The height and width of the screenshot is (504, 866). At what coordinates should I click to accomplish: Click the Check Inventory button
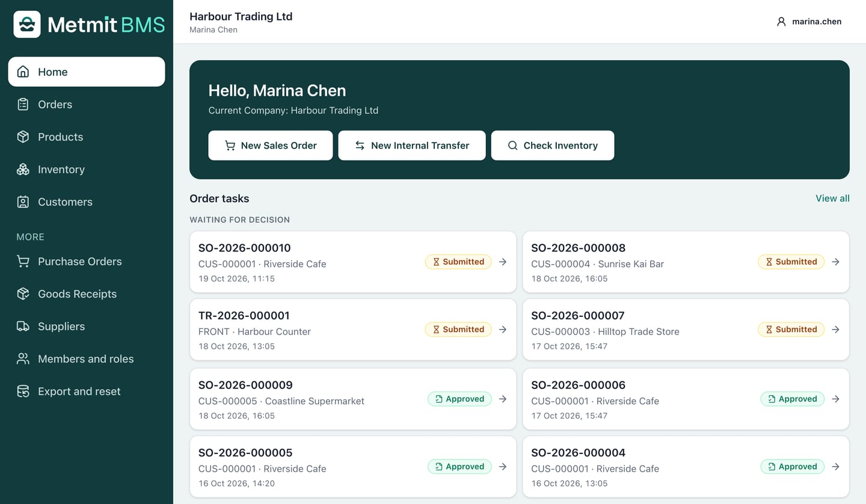pyautogui.click(x=553, y=146)
